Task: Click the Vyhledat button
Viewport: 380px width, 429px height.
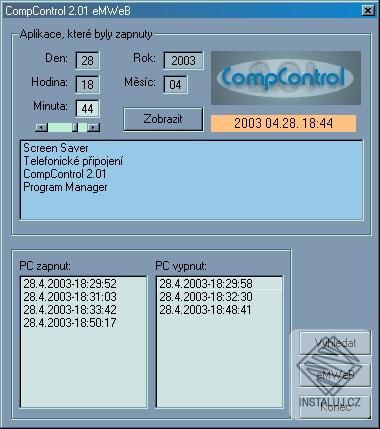Action: click(x=335, y=343)
